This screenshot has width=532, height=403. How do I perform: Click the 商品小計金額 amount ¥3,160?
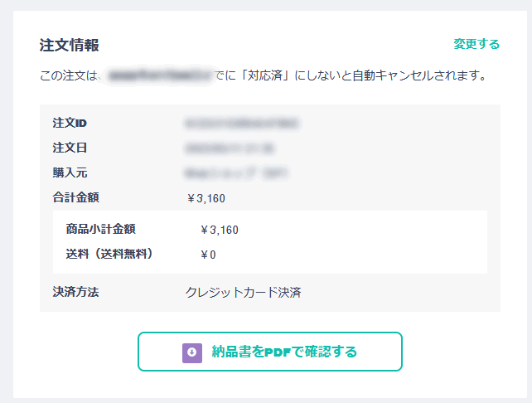(220, 229)
